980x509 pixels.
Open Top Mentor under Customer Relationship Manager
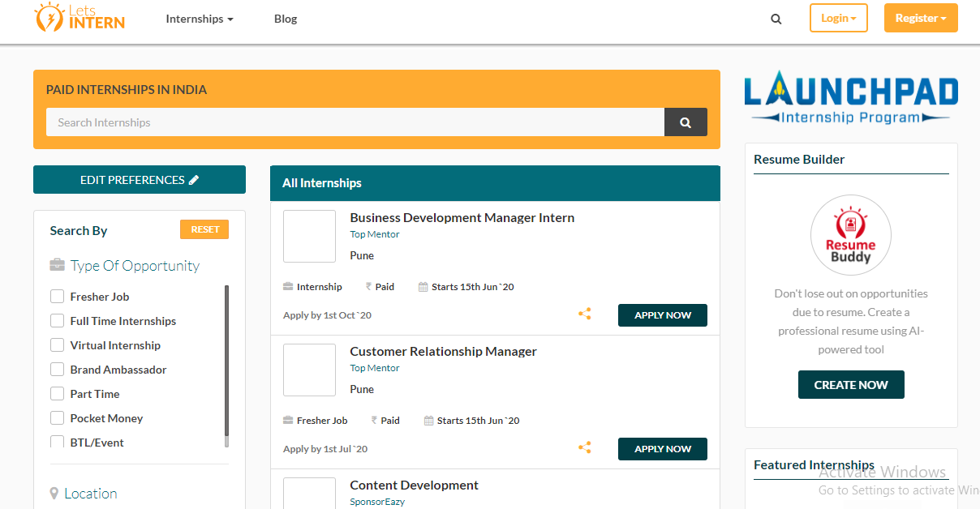375,368
